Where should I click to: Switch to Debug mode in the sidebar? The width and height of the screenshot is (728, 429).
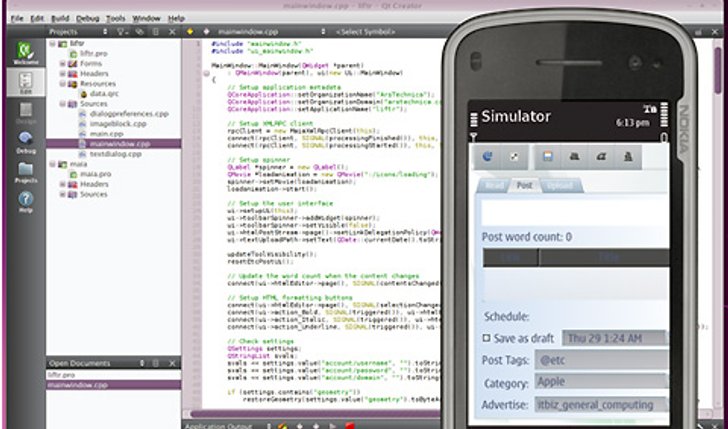(26, 143)
